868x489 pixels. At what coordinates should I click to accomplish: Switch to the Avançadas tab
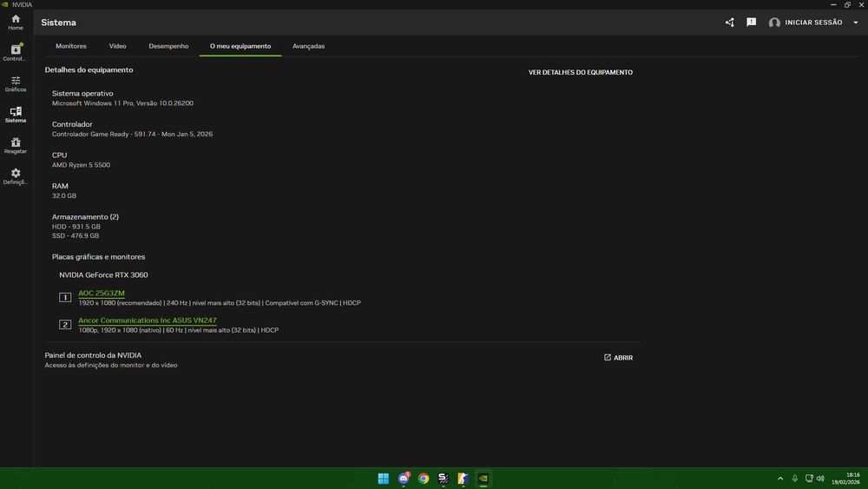click(308, 46)
